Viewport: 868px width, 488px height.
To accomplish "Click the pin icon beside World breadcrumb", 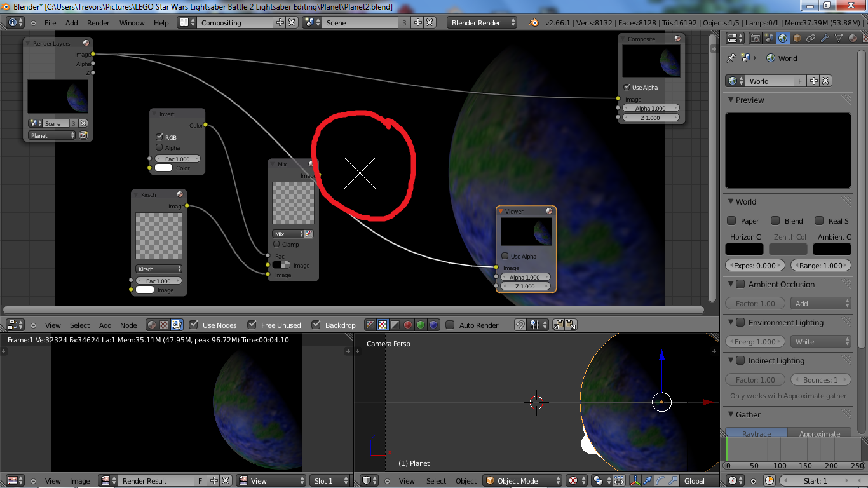I will tap(731, 58).
